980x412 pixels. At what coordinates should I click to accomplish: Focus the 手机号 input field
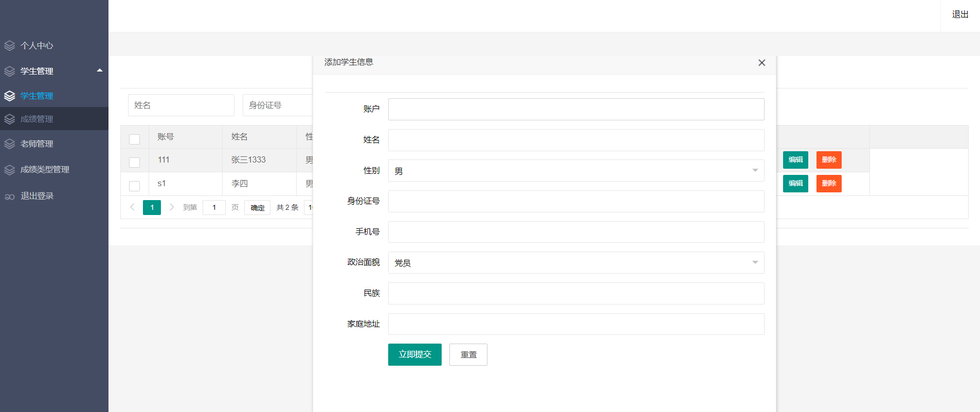(576, 232)
